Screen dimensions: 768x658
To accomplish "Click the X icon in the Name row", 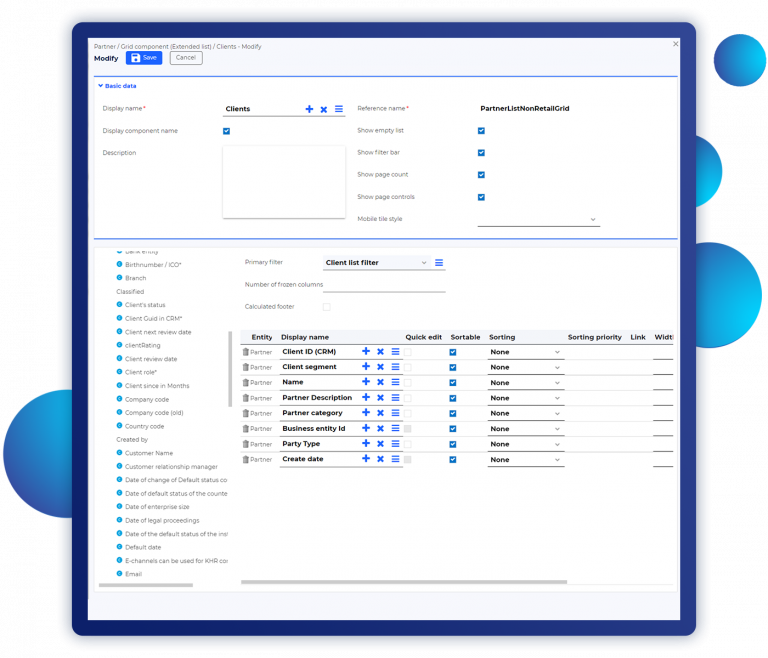I will (x=380, y=383).
